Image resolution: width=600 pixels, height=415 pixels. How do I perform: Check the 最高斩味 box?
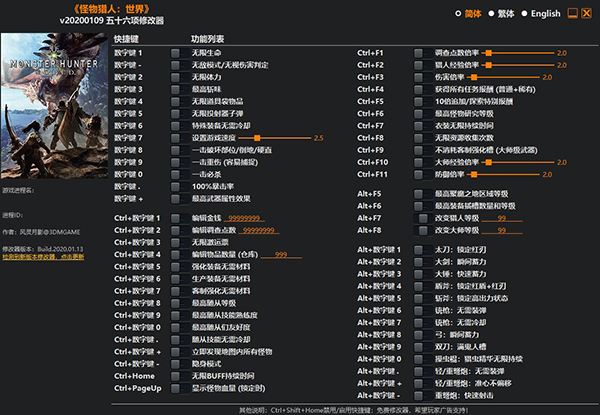coord(176,88)
